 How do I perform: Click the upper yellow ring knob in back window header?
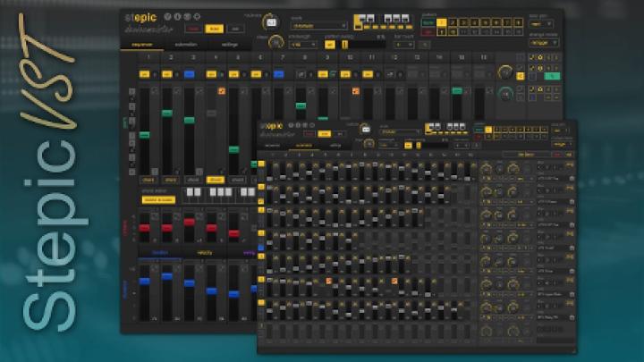(x=271, y=22)
